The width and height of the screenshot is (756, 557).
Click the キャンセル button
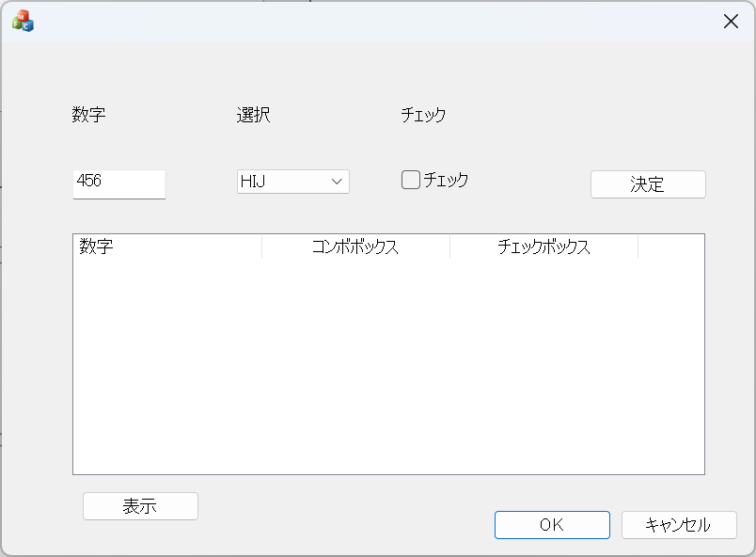678,525
